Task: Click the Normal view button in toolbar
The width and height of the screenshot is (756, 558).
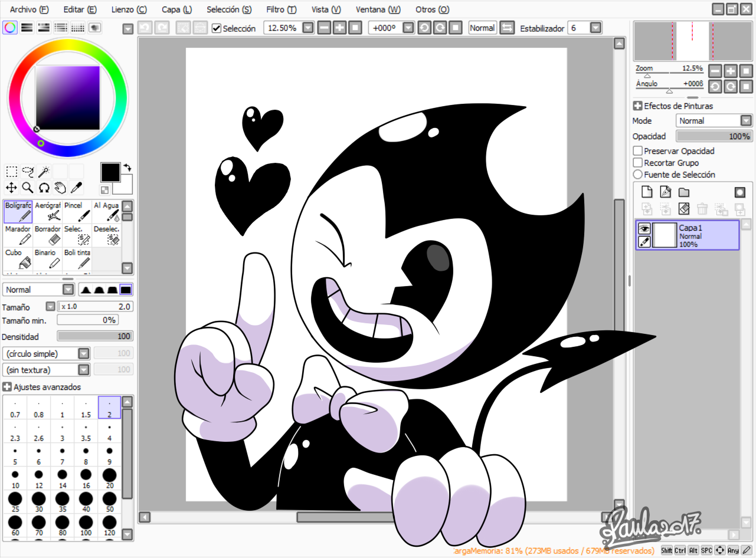Action: 482,28
